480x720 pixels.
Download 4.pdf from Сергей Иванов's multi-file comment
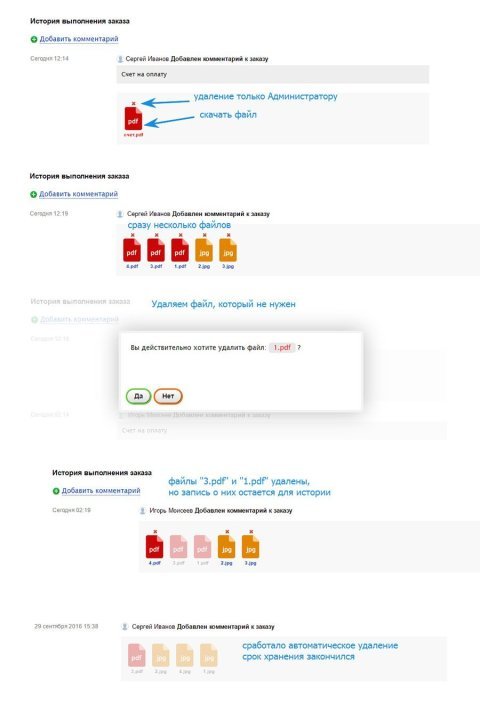(132, 251)
